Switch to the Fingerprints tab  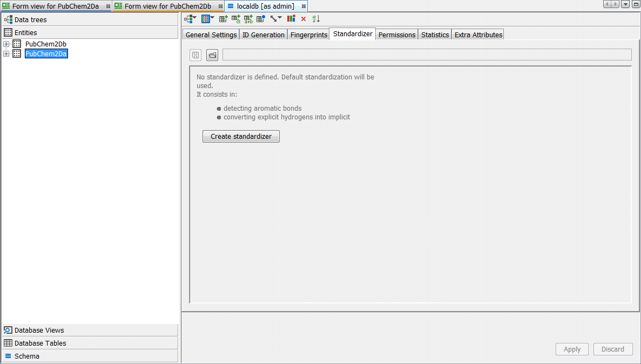[x=308, y=35]
